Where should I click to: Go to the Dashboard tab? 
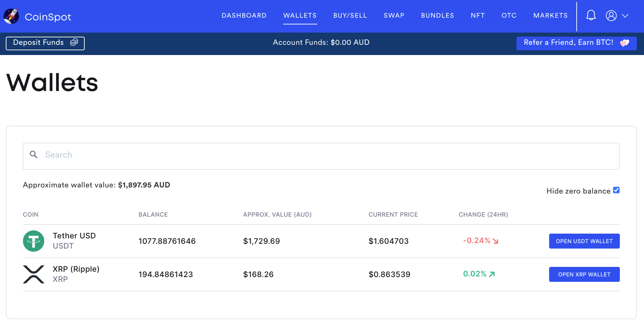click(244, 16)
